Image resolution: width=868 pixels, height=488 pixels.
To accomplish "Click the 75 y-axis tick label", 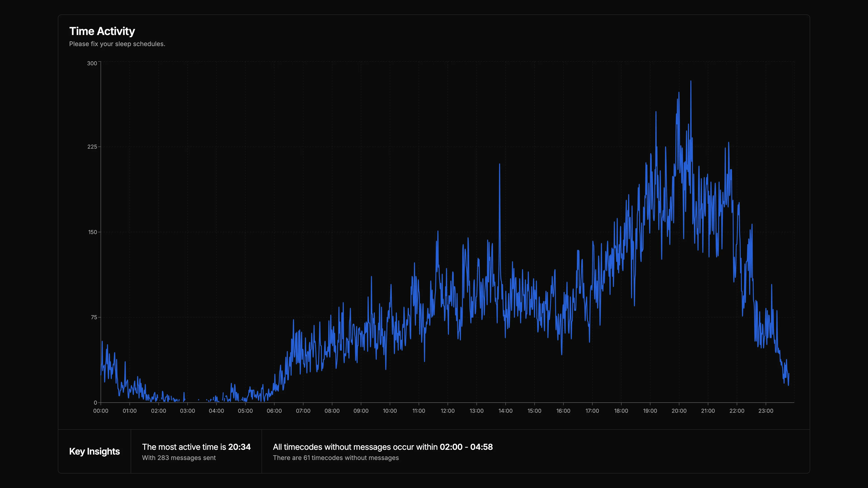I will pyautogui.click(x=94, y=317).
